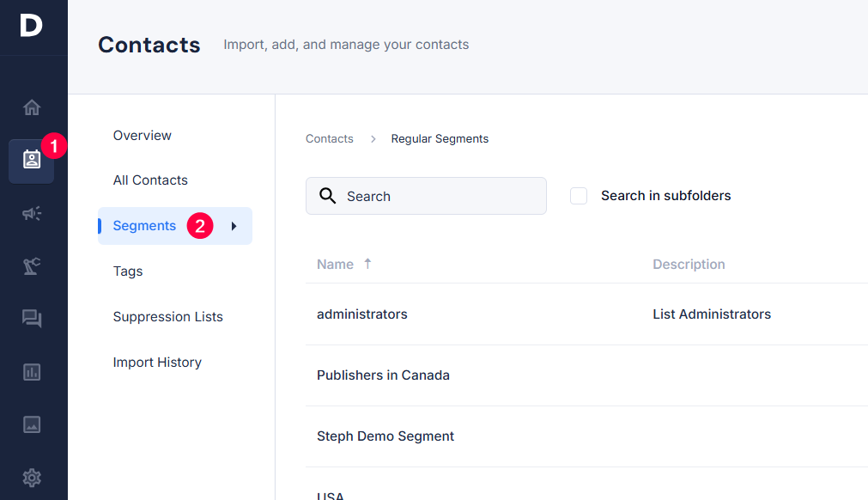This screenshot has height=500, width=868.
Task: Expand the Segments submenu arrow
Action: 234,226
